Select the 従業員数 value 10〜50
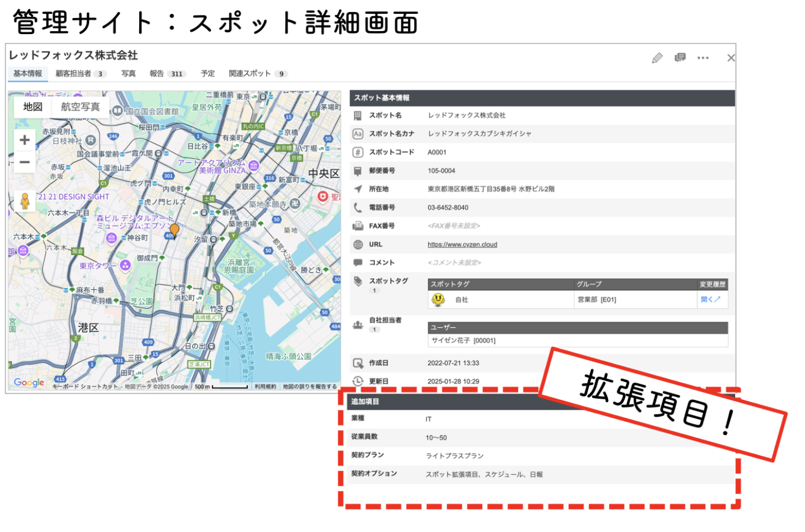This screenshot has height=532, width=805. point(436,437)
